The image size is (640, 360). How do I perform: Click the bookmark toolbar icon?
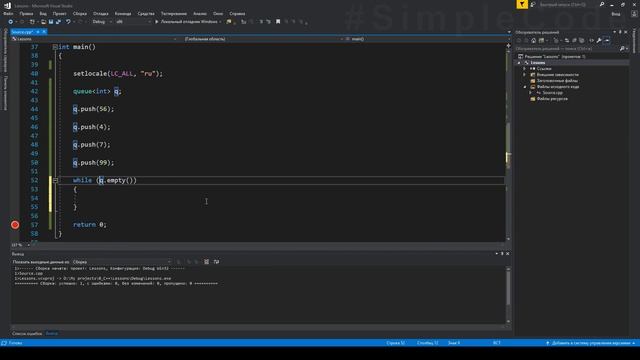278,22
